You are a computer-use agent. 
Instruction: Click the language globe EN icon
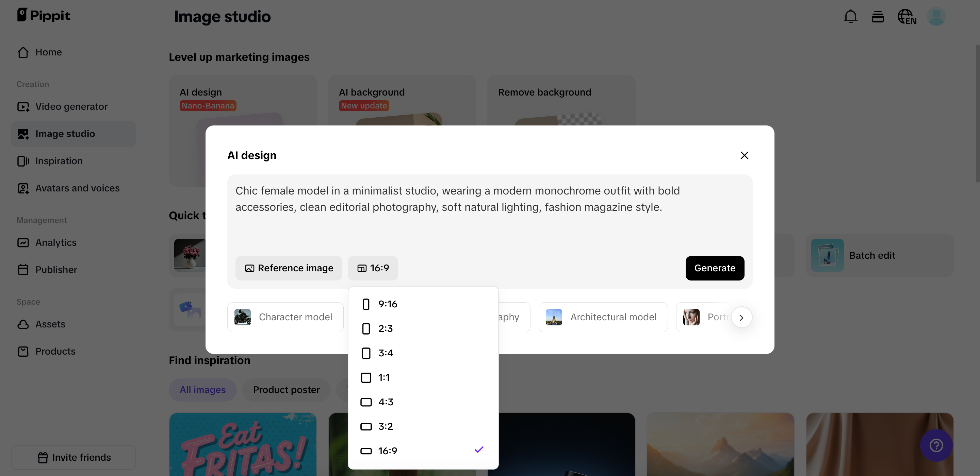point(906,17)
